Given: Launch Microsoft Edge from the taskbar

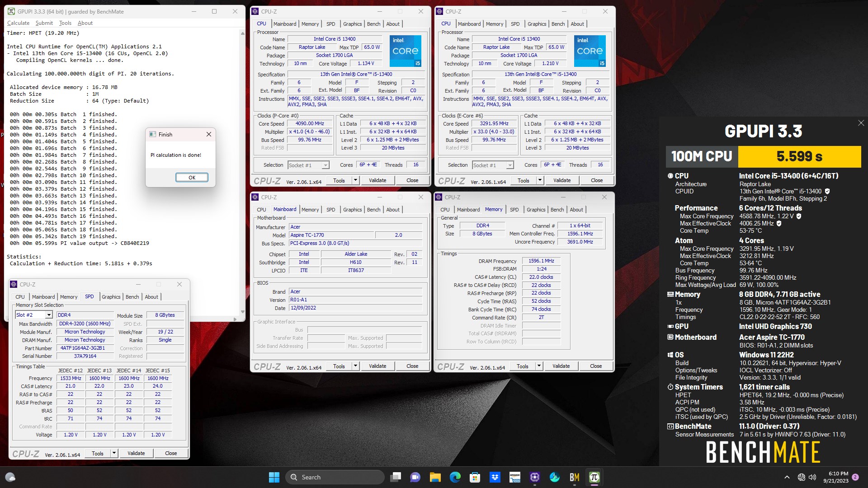Looking at the screenshot, I should 455,477.
